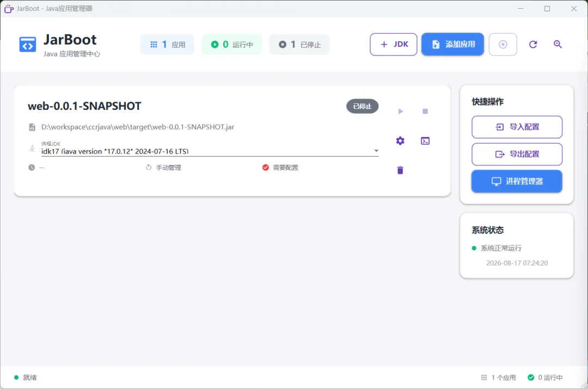This screenshot has height=389, width=588.
Task: Click the 需要配置 red check status
Action: [280, 168]
